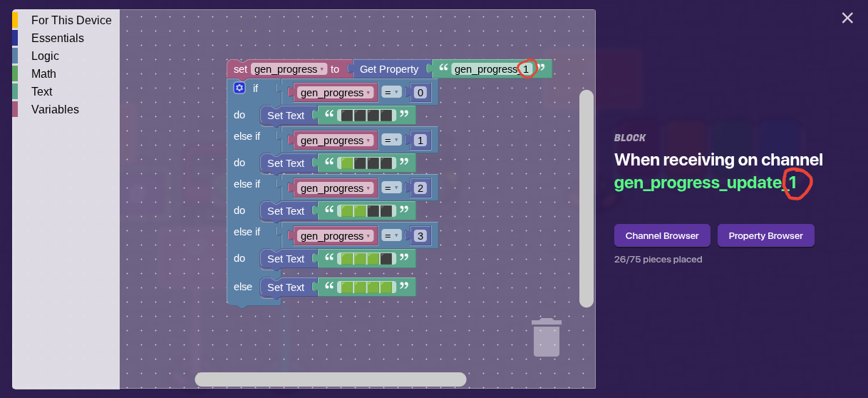868x398 pixels.
Task: Open the Channel Browser
Action: 662,235
